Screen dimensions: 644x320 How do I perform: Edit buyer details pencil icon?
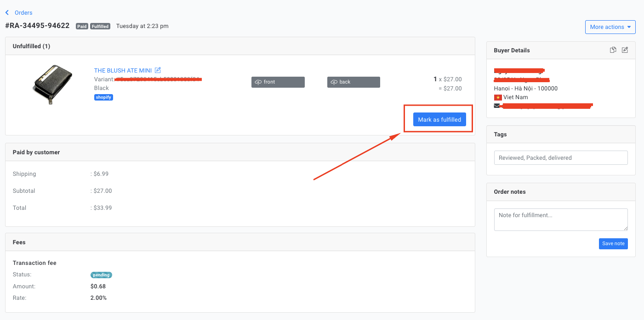(x=625, y=50)
